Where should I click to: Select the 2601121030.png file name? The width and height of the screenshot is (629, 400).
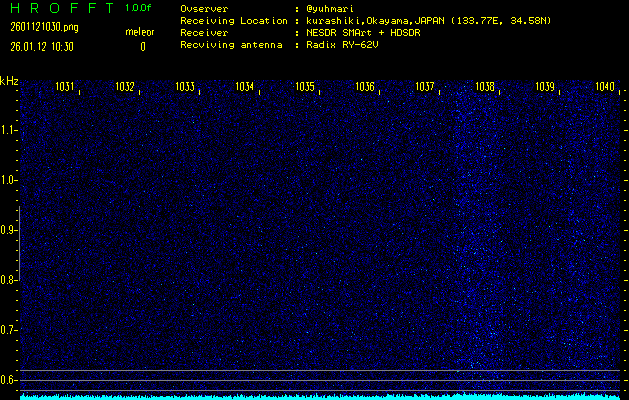pos(43,27)
